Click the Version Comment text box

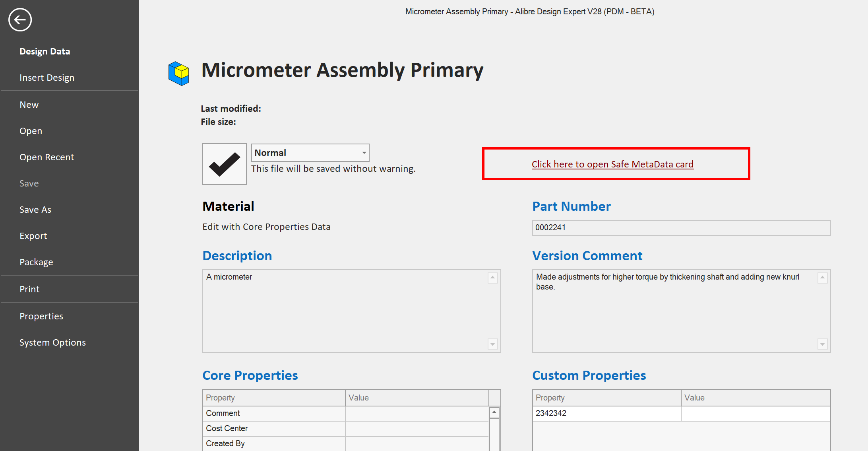[x=676, y=311]
